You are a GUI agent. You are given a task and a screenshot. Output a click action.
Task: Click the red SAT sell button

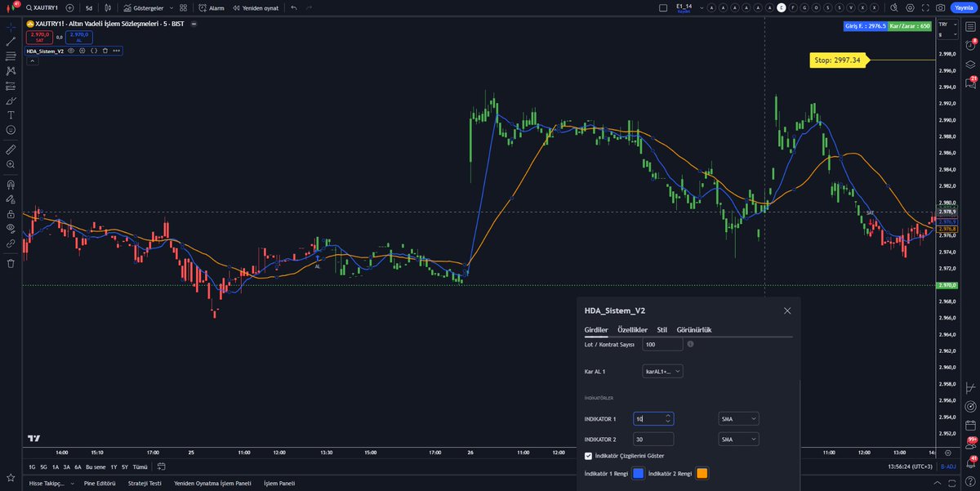[x=39, y=37]
